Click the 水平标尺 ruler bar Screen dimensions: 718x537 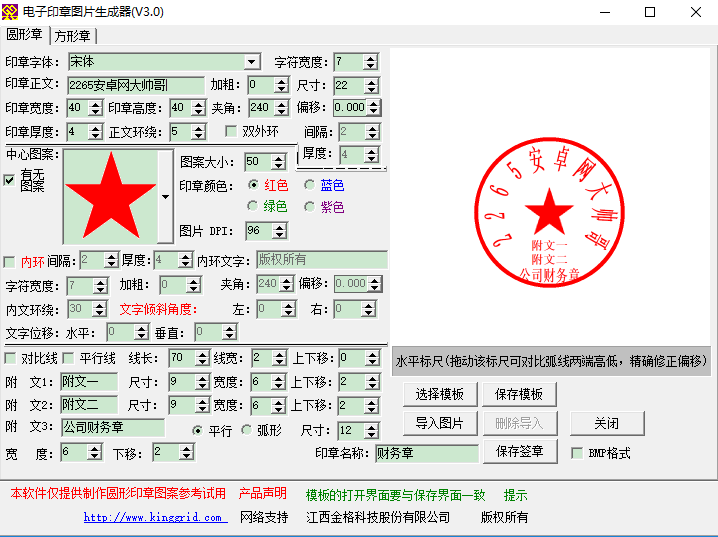click(549, 360)
